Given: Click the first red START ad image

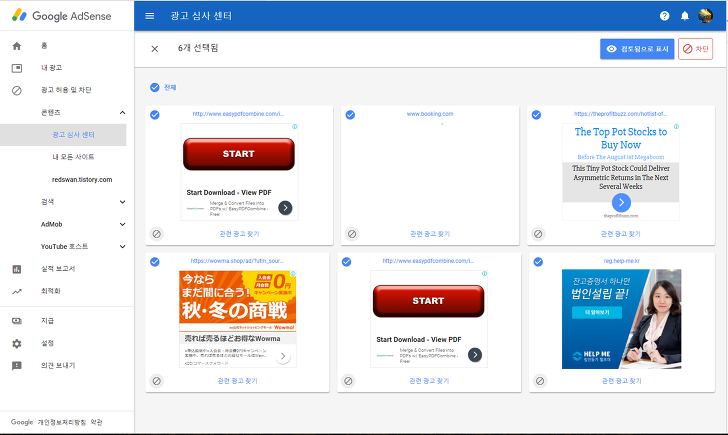Looking at the screenshot, I should pos(239,154).
